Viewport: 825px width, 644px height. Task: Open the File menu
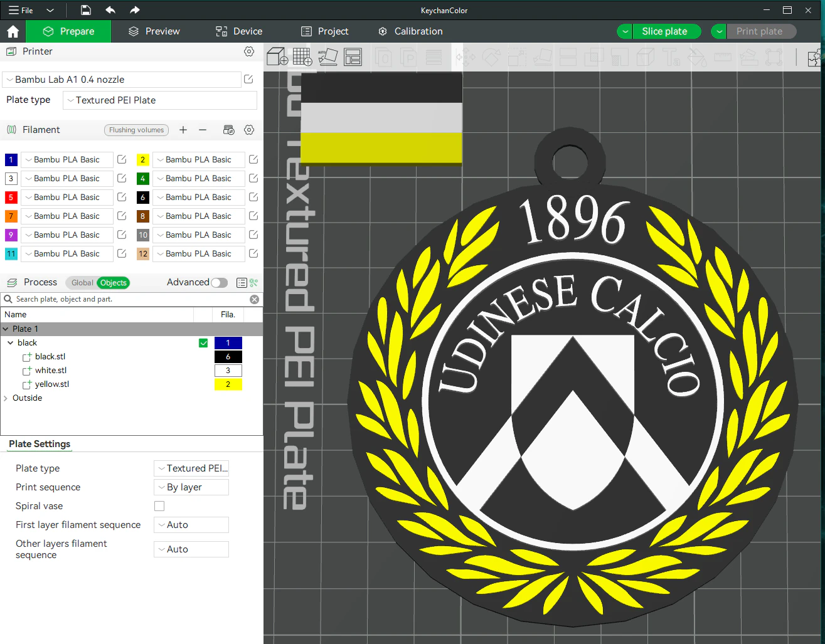[x=21, y=10]
